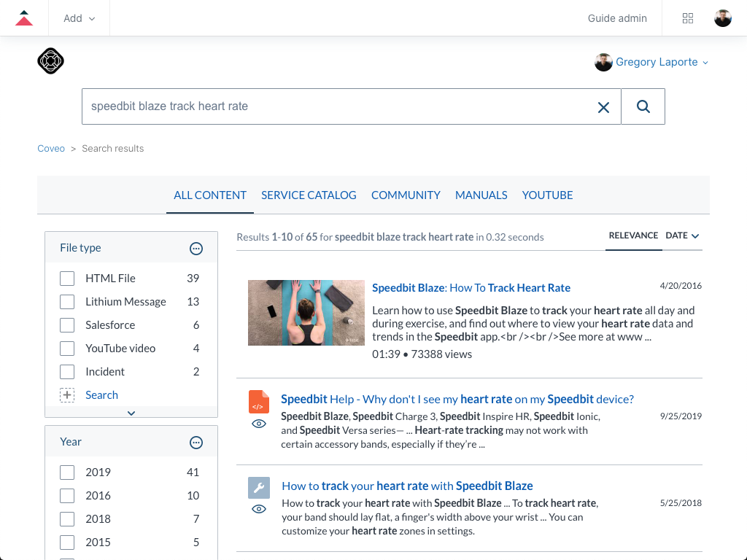
Task: Click the Guide admin link
Action: point(617,17)
